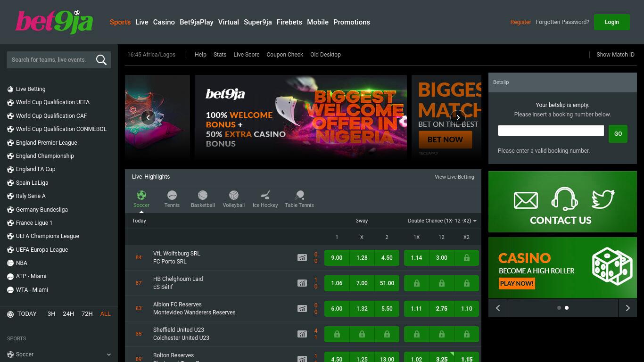Image resolution: width=644 pixels, height=362 pixels.
Task: Go to previous promo in right sidebar
Action: (x=498, y=308)
